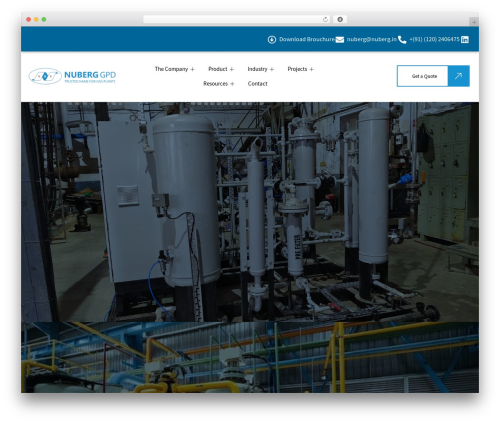Click the blue arrow icon beside Get a Quote
Viewport: 500px width, 423px height.
[x=459, y=76]
